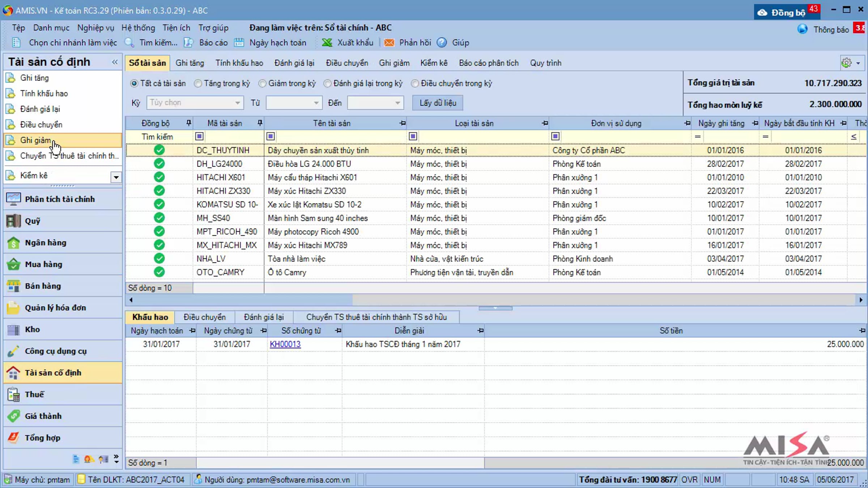
Task: Click the Ngày hạch toán calendar icon
Action: 239,43
